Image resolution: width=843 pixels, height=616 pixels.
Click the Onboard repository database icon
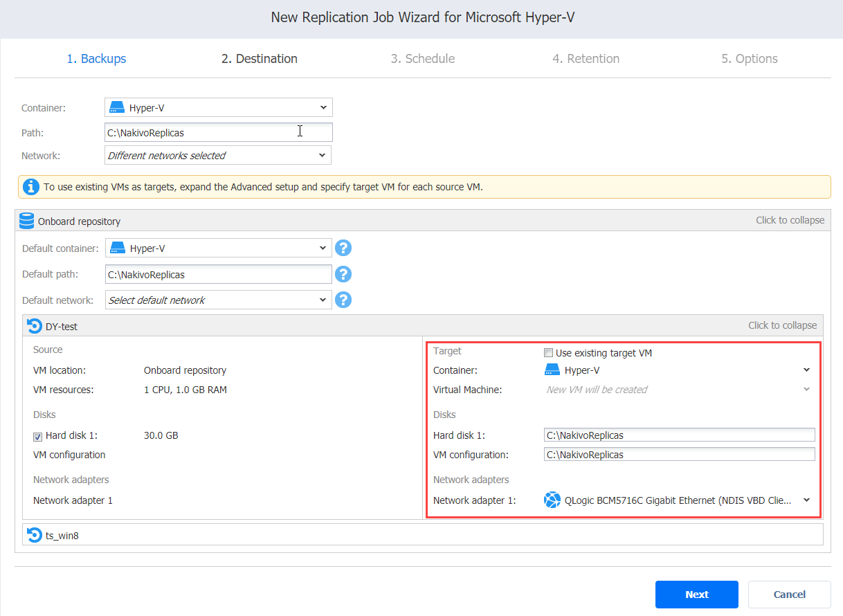tap(27, 221)
